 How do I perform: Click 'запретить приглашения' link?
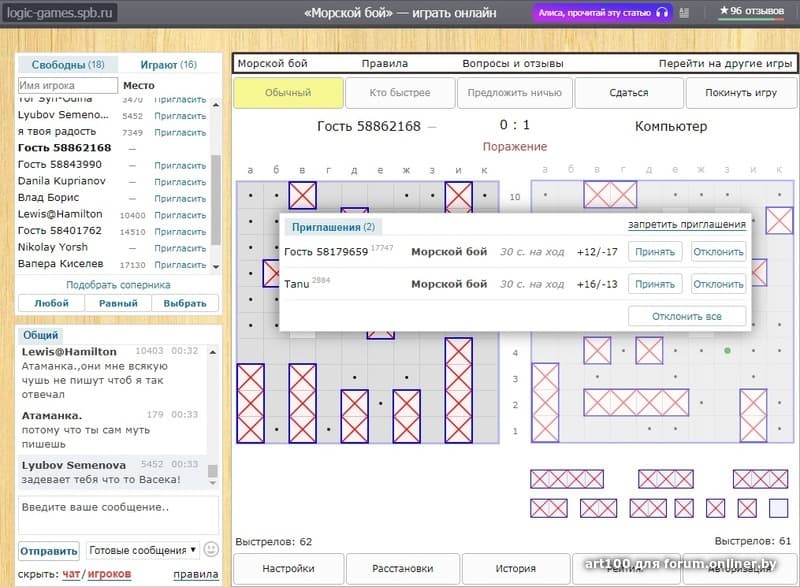tap(686, 225)
